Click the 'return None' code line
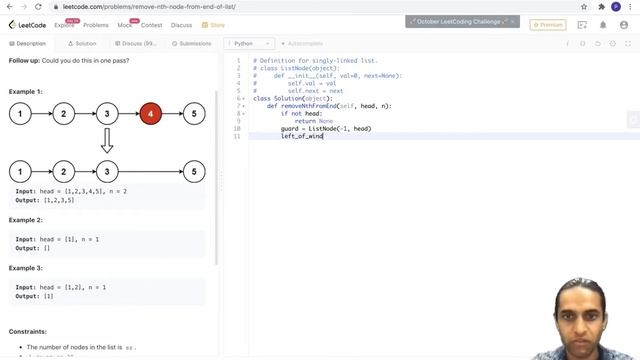 313,121
